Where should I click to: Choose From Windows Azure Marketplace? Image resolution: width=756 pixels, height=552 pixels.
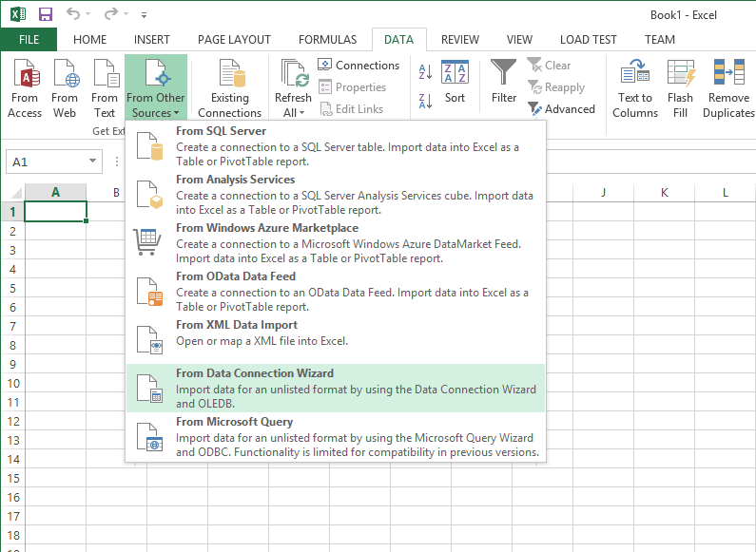click(336, 243)
